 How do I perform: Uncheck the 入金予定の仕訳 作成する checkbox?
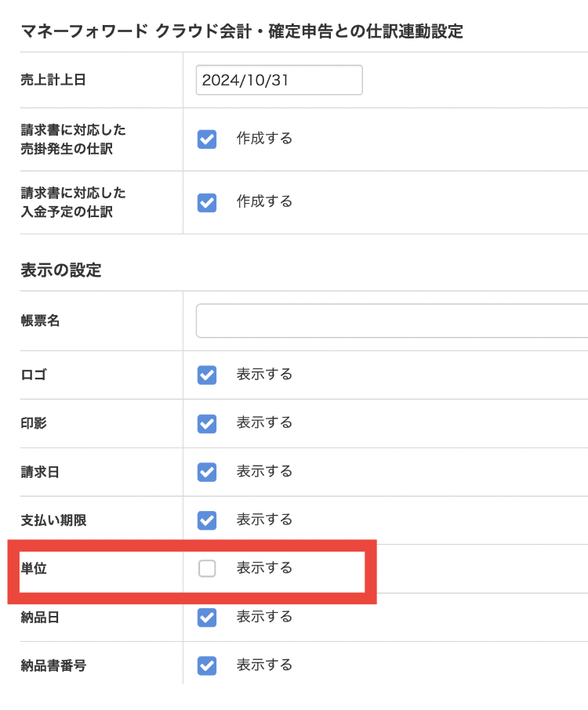[207, 202]
